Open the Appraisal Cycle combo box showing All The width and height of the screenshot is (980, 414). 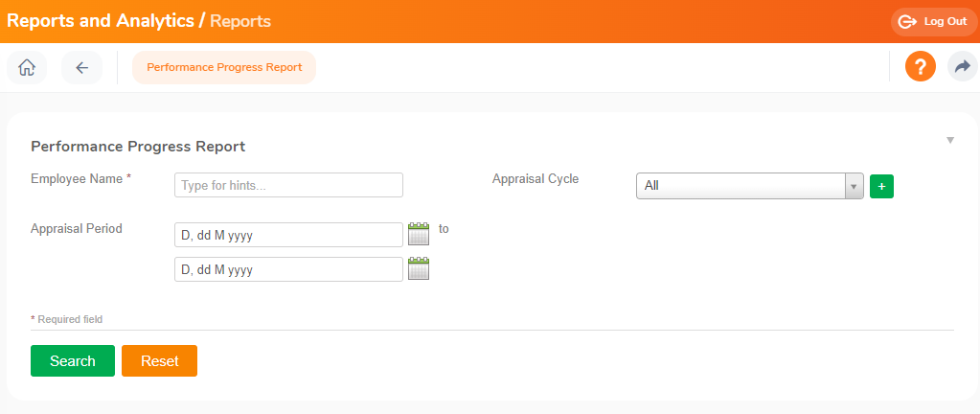pyautogui.click(x=749, y=186)
